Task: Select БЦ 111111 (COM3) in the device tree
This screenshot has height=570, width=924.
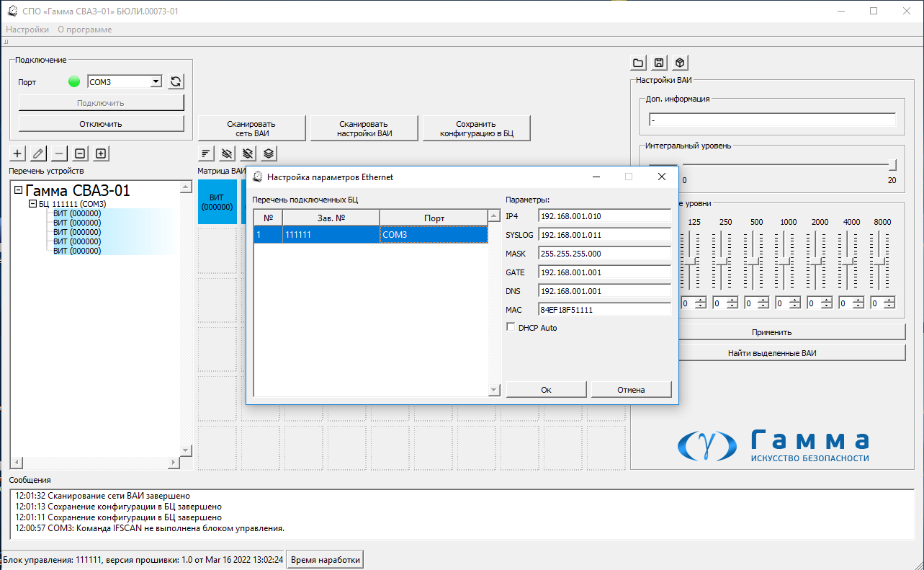Action: tap(72, 204)
